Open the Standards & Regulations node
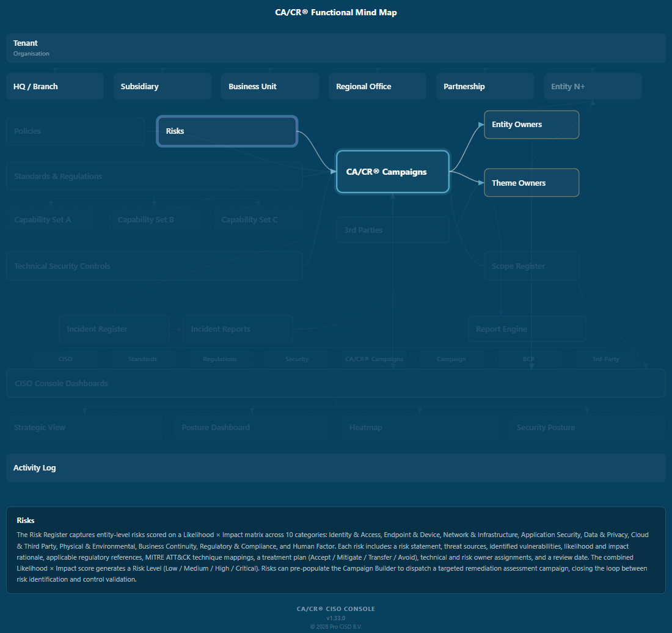 point(155,176)
